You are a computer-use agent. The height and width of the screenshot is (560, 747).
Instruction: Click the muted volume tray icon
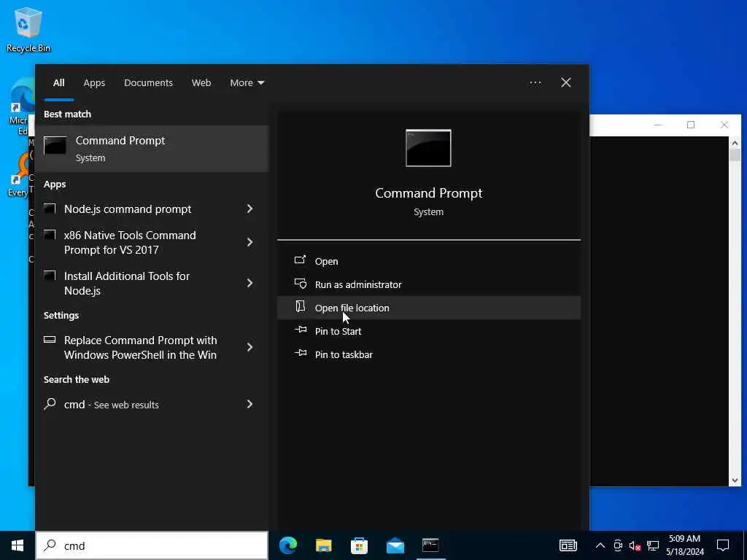[635, 545]
